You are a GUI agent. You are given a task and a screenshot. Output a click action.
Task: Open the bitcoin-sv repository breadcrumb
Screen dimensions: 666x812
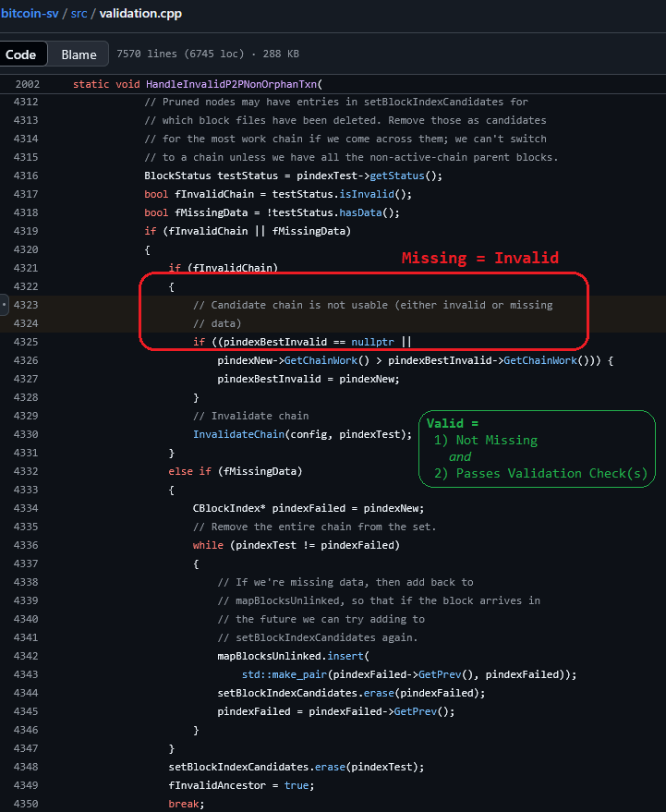(29, 14)
